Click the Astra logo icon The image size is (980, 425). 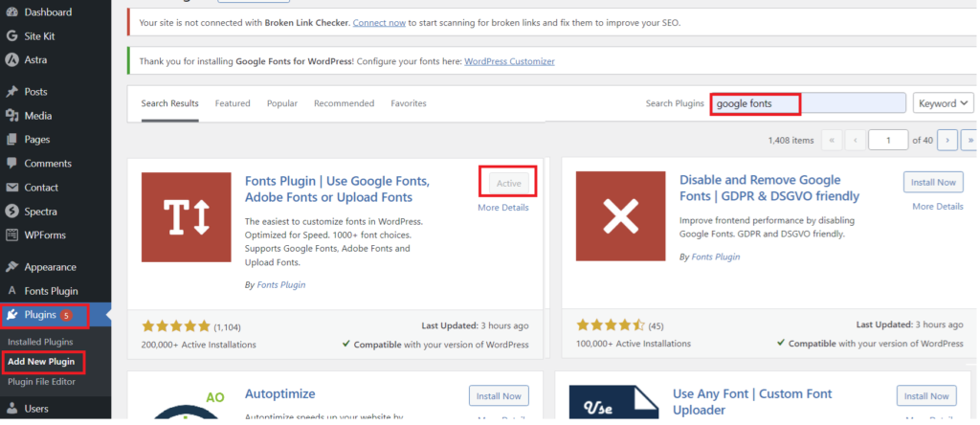(11, 60)
